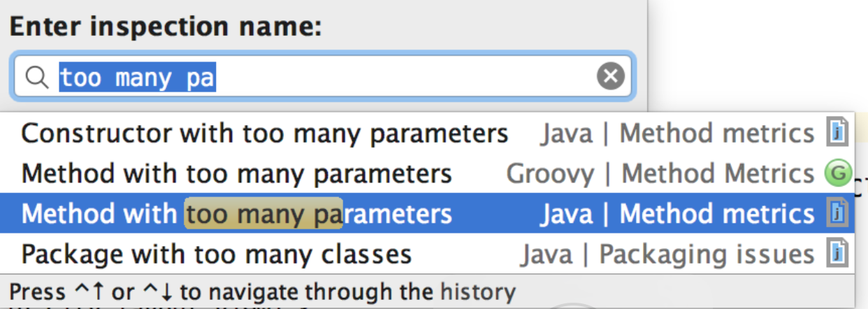Image resolution: width=868 pixels, height=309 pixels.
Task: Click the selected 'too many pa' search text
Action: coord(137,77)
